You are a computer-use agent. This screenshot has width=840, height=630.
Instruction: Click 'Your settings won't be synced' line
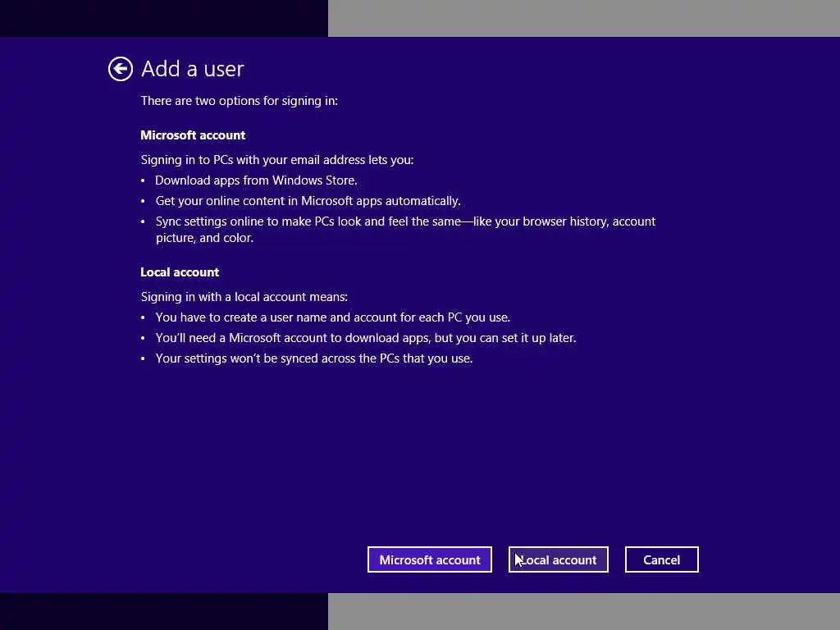[x=314, y=358]
